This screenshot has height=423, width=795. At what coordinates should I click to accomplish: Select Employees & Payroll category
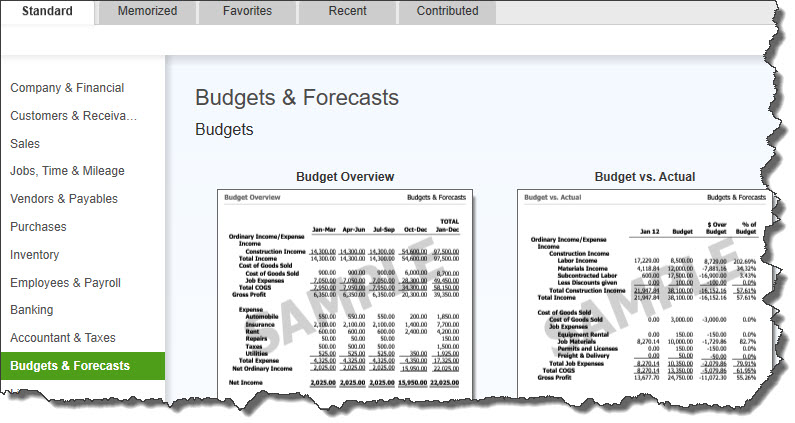pos(69,283)
